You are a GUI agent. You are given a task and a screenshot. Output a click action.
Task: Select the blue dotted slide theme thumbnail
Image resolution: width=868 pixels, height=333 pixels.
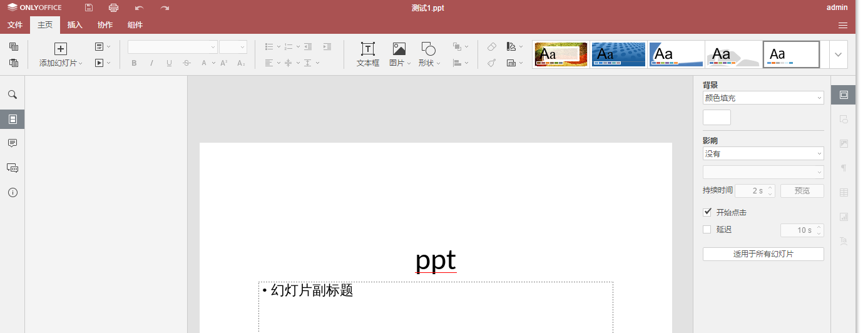618,54
